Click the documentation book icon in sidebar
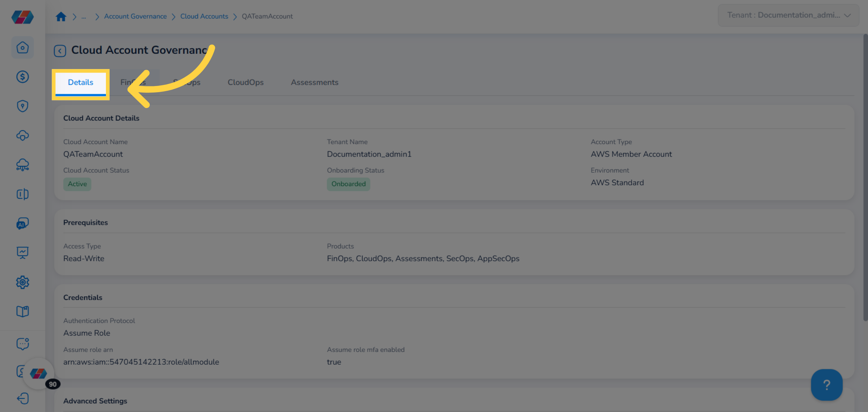This screenshot has width=868, height=412. pyautogui.click(x=22, y=311)
